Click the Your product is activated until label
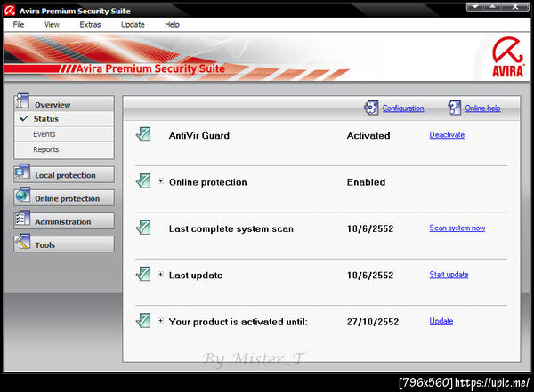The height and width of the screenshot is (392, 534). pyautogui.click(x=238, y=322)
